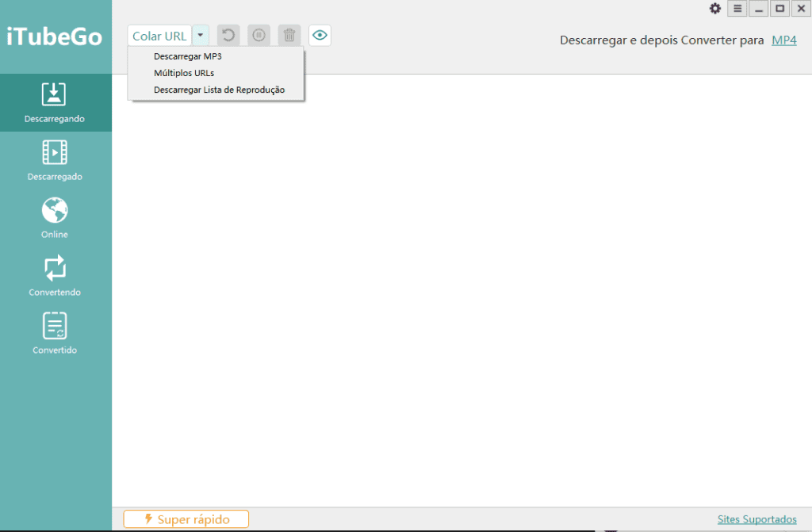Open the settings gear icon
The height and width of the screenshot is (532, 812).
(715, 9)
